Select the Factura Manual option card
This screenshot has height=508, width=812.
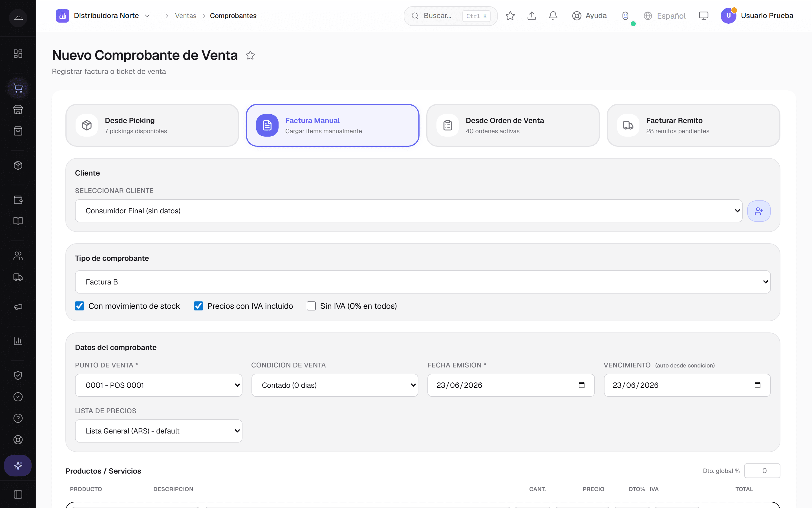coord(332,125)
